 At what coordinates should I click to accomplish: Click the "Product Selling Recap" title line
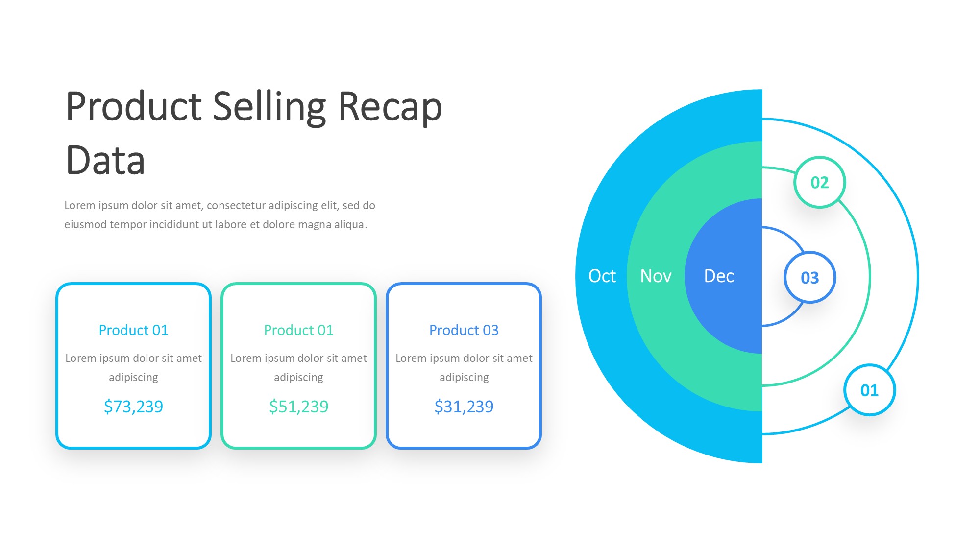(254, 107)
